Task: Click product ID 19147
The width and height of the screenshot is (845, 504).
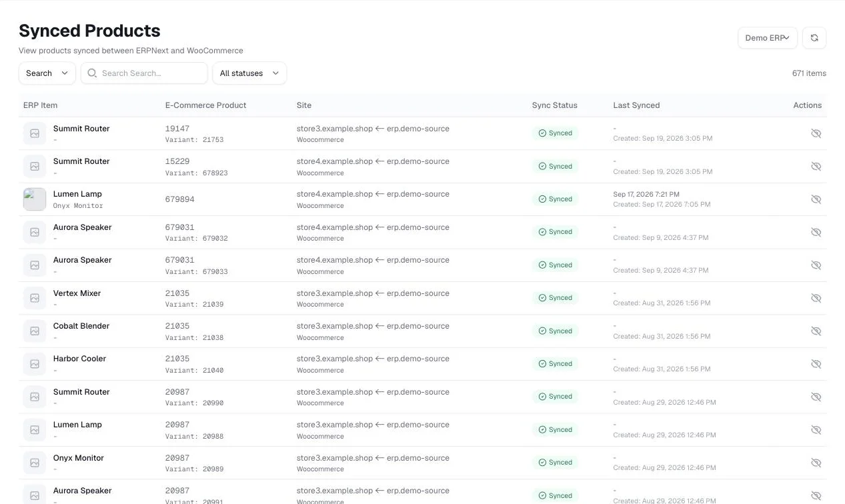Action: click(177, 129)
